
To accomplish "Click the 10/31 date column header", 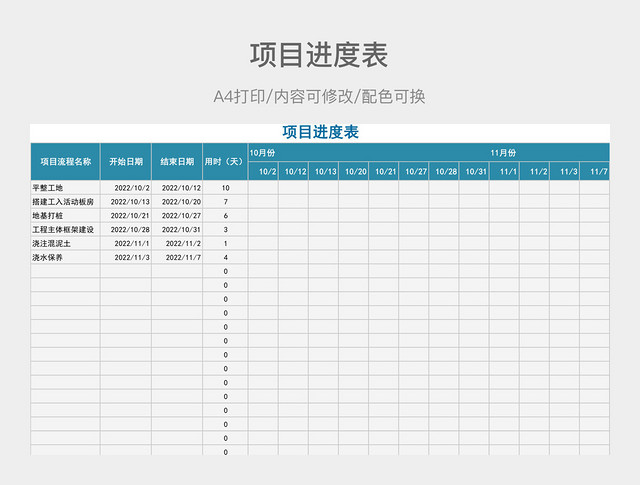I will pyautogui.click(x=474, y=171).
